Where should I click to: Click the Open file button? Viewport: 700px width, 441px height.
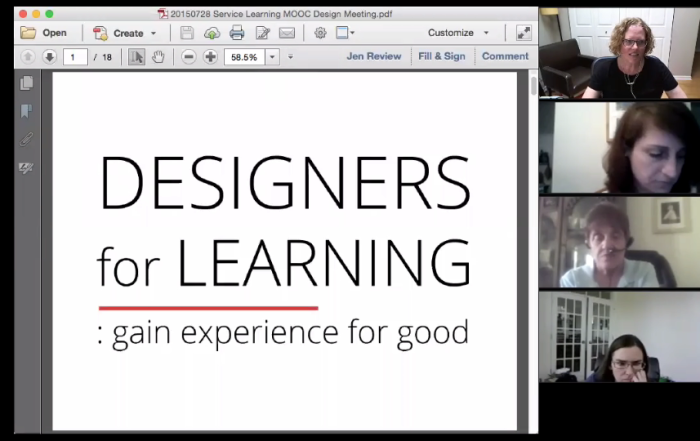(44, 33)
